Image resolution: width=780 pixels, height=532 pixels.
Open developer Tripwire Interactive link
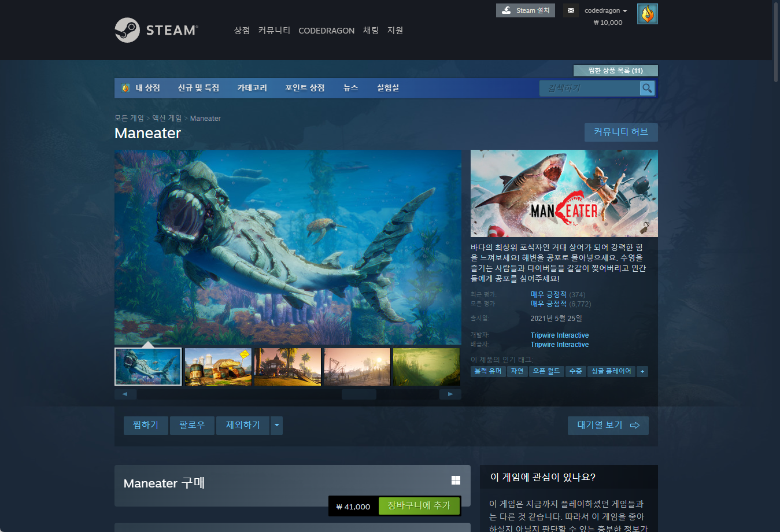coord(560,335)
